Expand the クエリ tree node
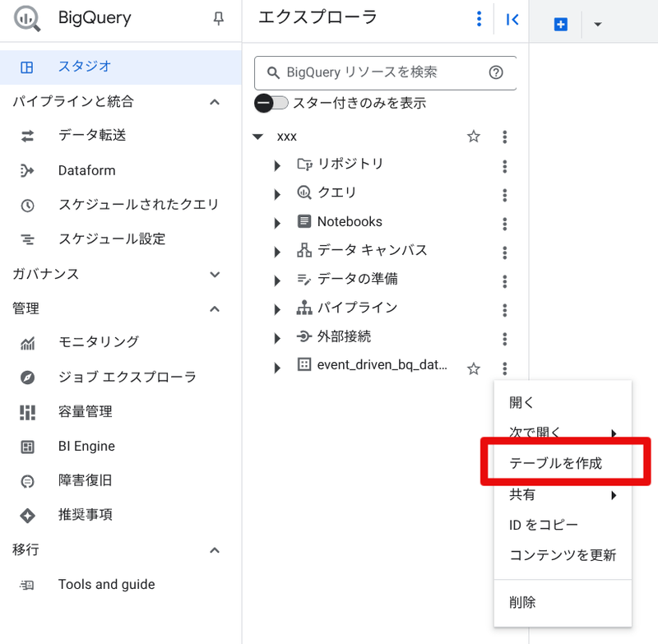 [277, 194]
